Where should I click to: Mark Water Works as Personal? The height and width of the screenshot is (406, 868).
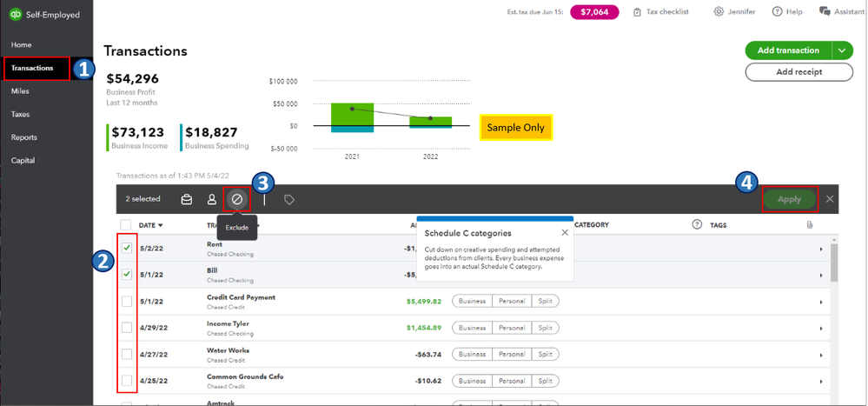tap(512, 354)
